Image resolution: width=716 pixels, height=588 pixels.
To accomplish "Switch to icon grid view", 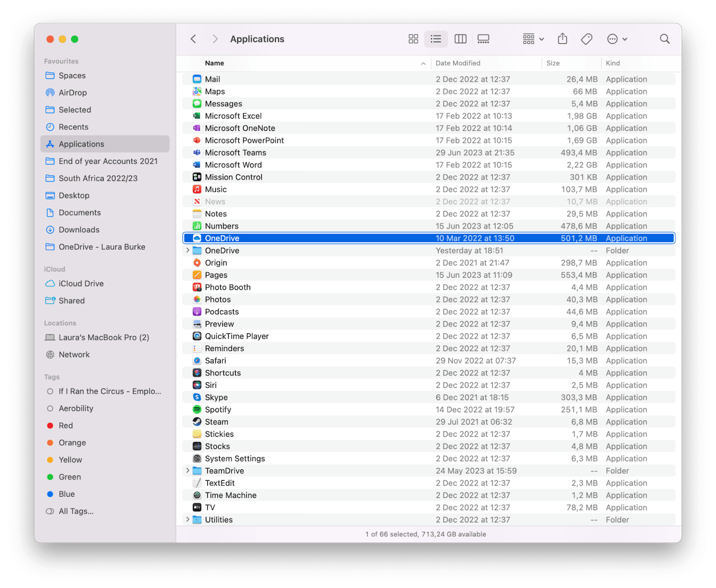I will tap(413, 38).
